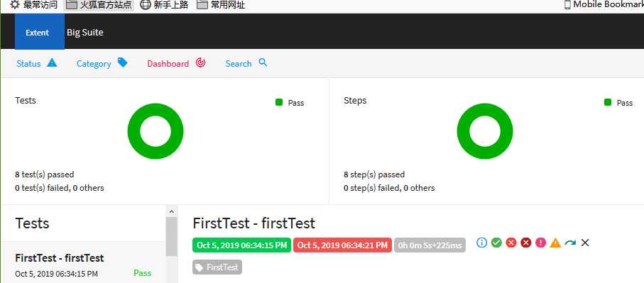
Task: Toggle the Pass legend in Steps chart
Action: [618, 103]
